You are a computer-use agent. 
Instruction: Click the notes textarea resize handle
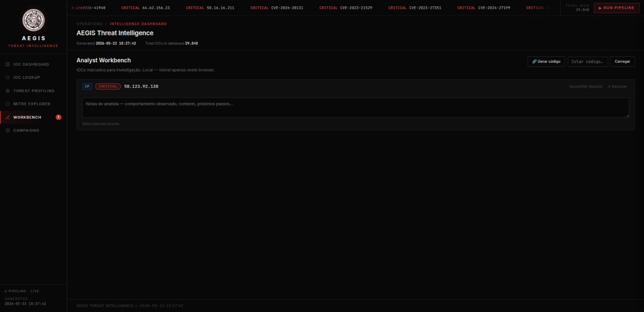coord(627,116)
